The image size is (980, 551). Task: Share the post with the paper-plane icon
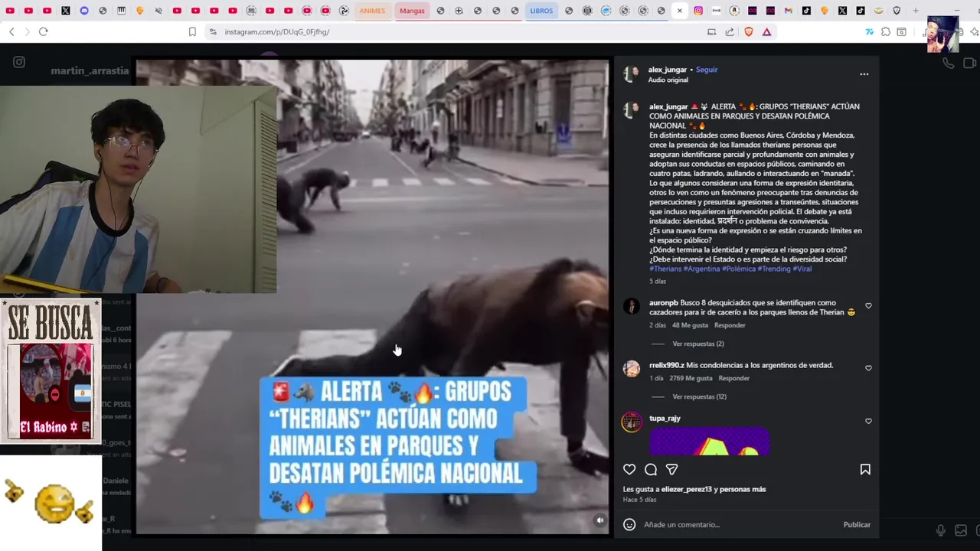click(671, 469)
